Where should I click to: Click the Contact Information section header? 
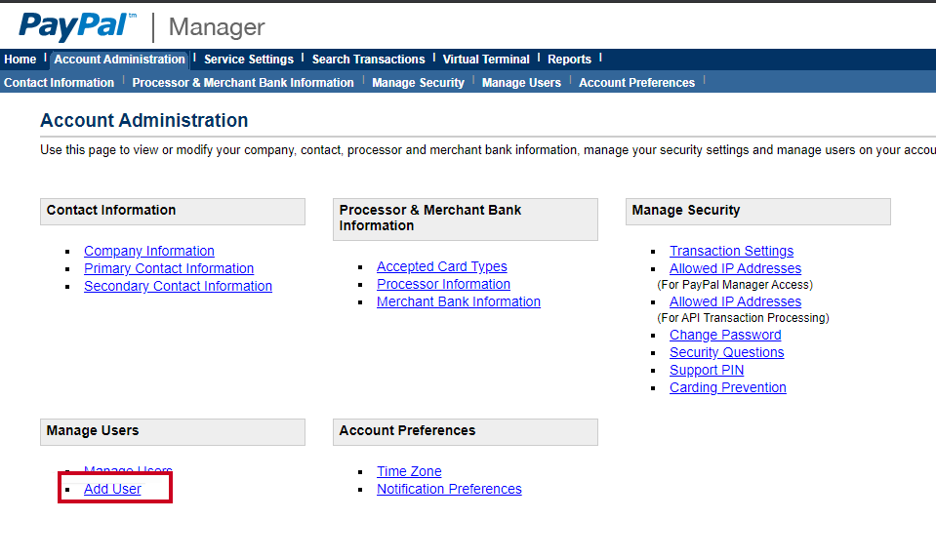pos(173,211)
